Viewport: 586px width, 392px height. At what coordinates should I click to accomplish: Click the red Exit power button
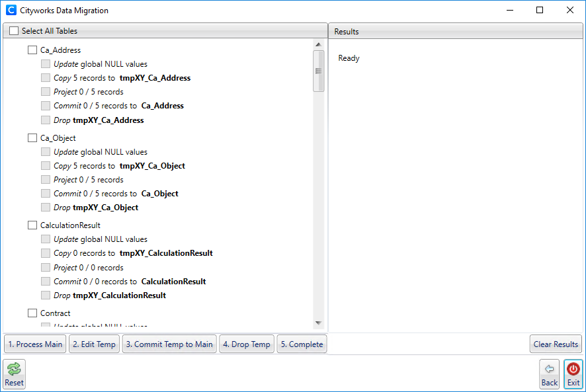[x=573, y=374]
